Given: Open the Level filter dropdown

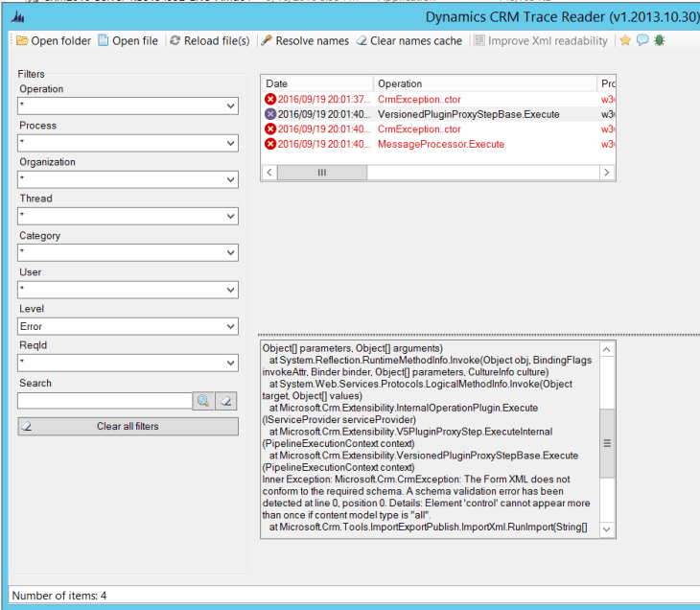Looking at the screenshot, I should [x=230, y=327].
